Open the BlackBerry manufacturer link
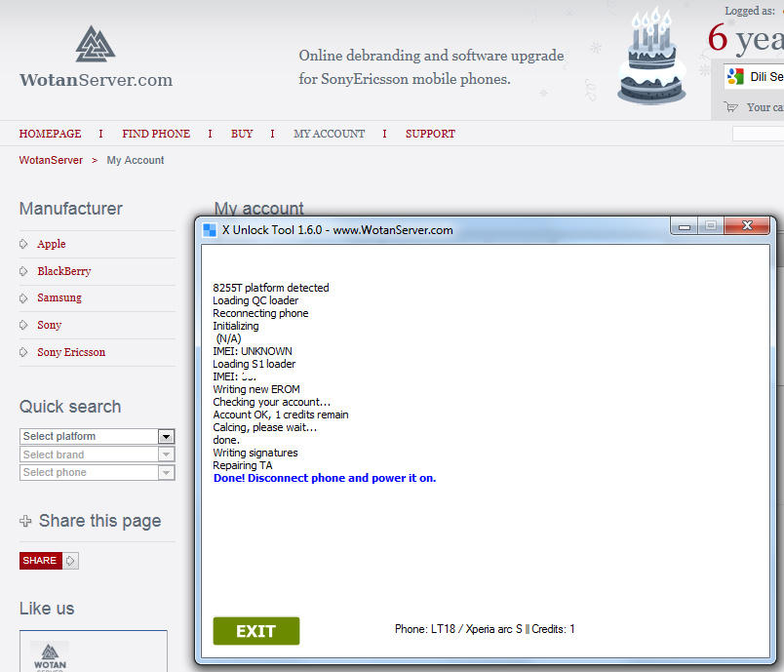Image resolution: width=784 pixels, height=672 pixels. point(64,271)
